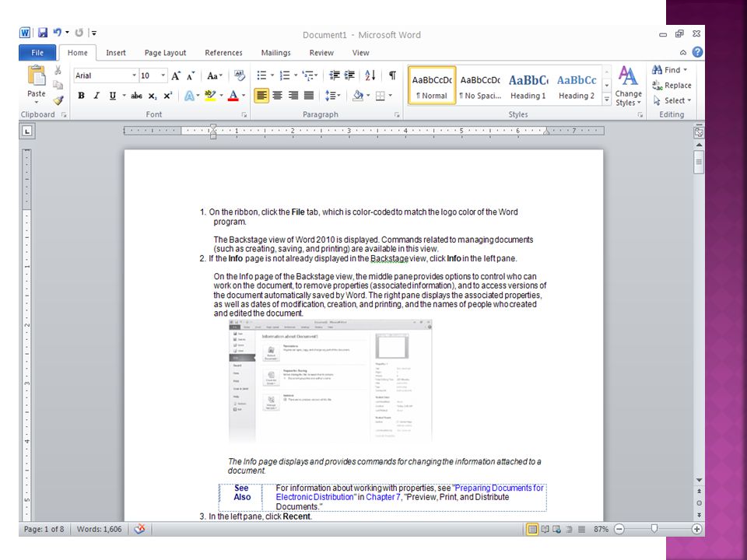Open the File tab
This screenshot has height=560, width=747.
[37, 53]
